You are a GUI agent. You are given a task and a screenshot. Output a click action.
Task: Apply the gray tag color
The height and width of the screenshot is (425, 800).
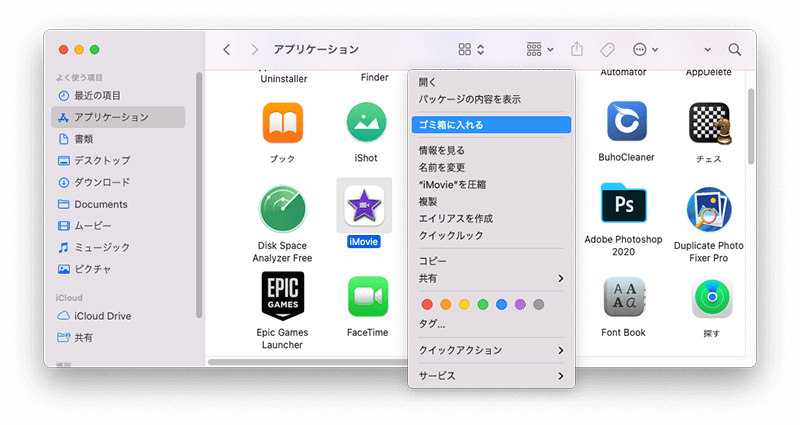538,305
